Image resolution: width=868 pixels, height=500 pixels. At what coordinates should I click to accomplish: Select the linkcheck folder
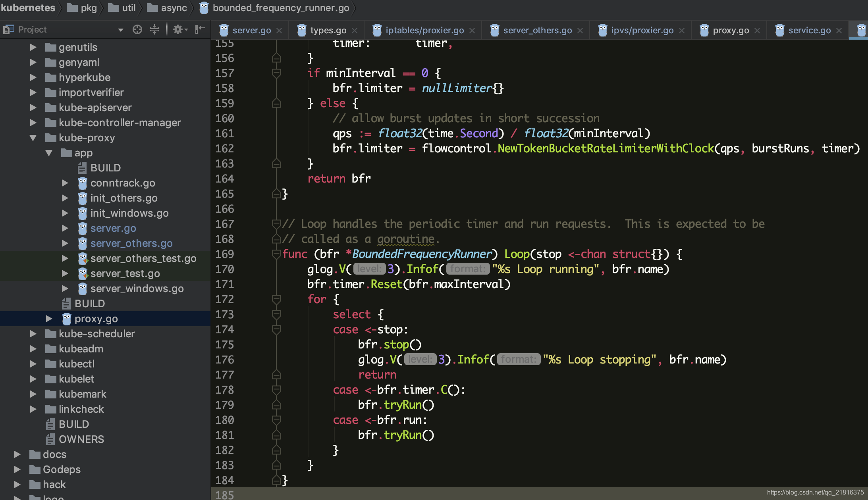pos(81,409)
